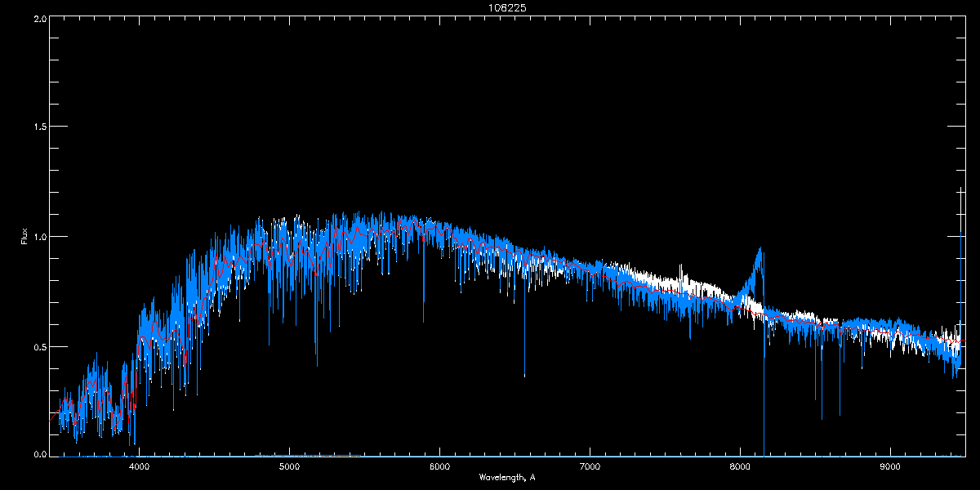This screenshot has height=490, width=980.
Task: Mark the deep absorption line bottom near 6560
Action: [524, 375]
